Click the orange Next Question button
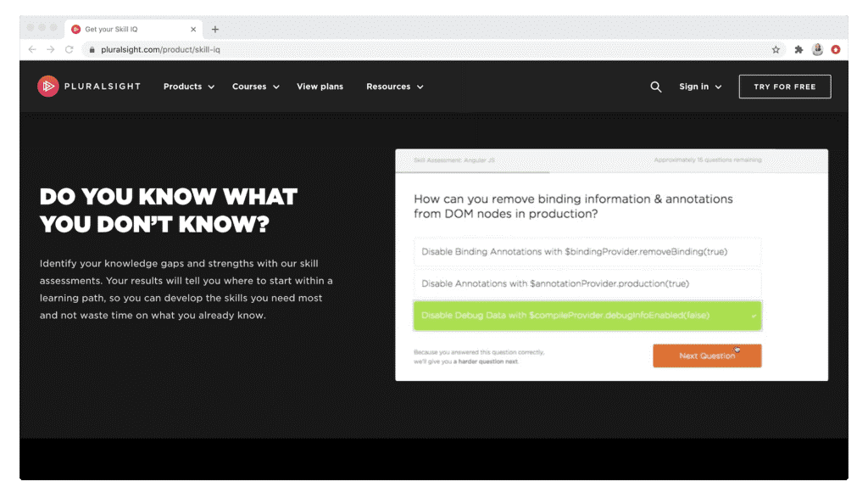 click(x=707, y=356)
